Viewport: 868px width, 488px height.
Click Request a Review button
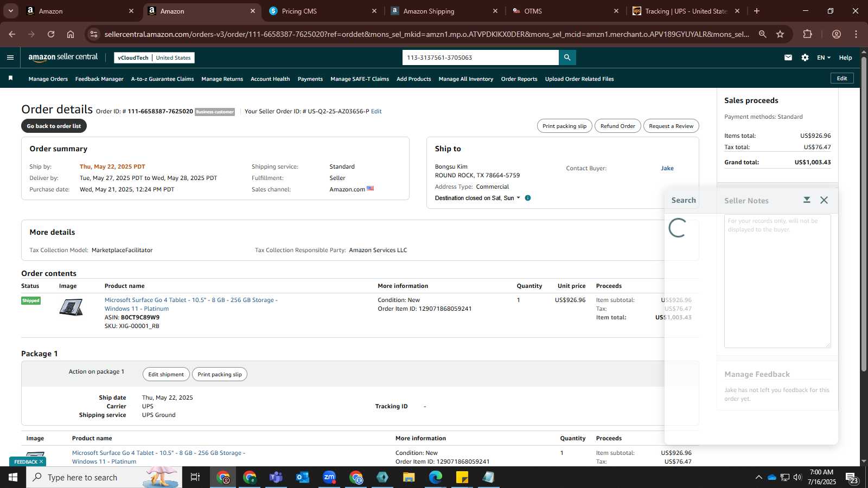click(671, 126)
